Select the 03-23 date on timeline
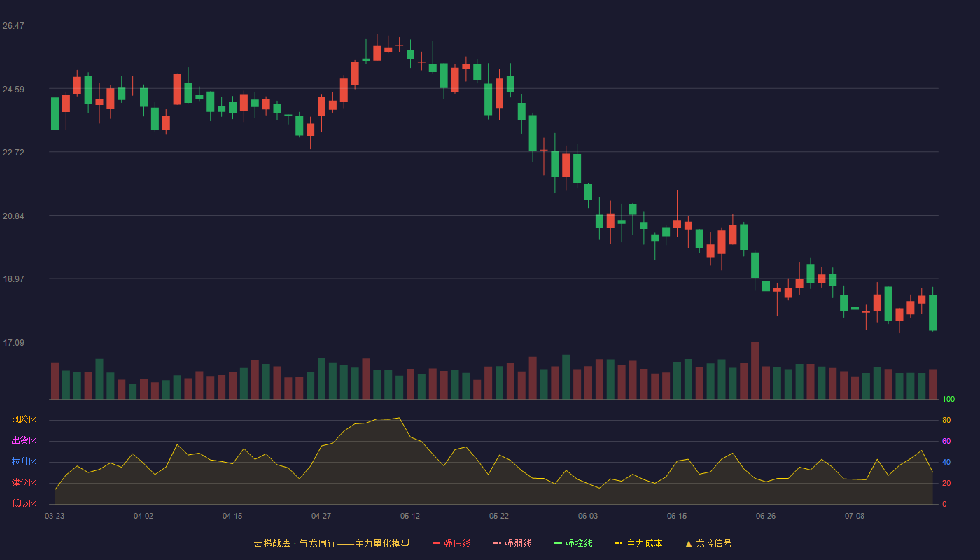Image resolution: width=980 pixels, height=560 pixels. 55,516
